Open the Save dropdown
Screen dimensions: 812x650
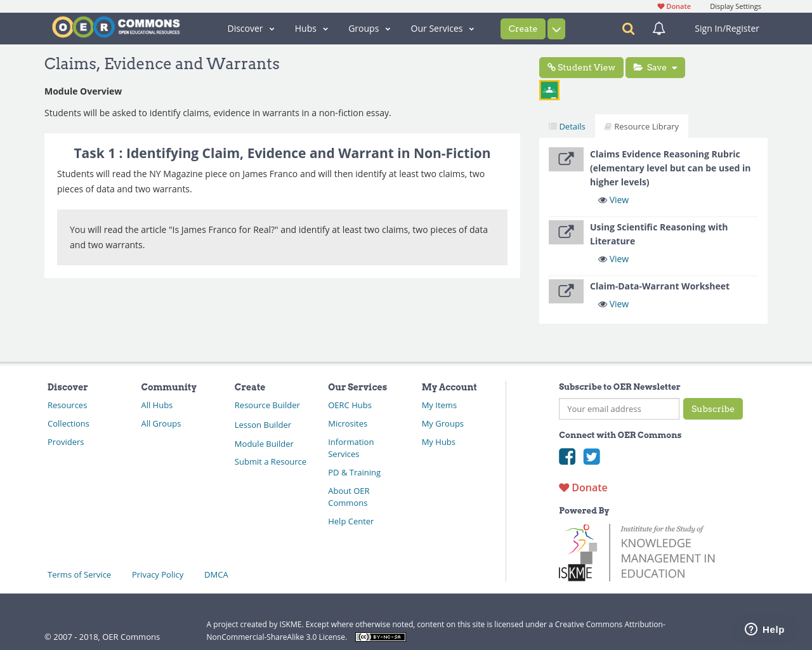[655, 67]
